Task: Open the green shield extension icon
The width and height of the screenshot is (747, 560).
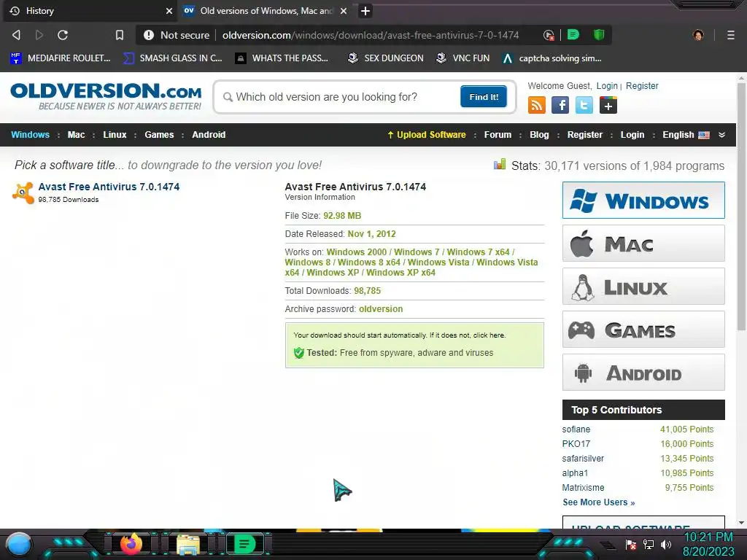Action: point(599,34)
